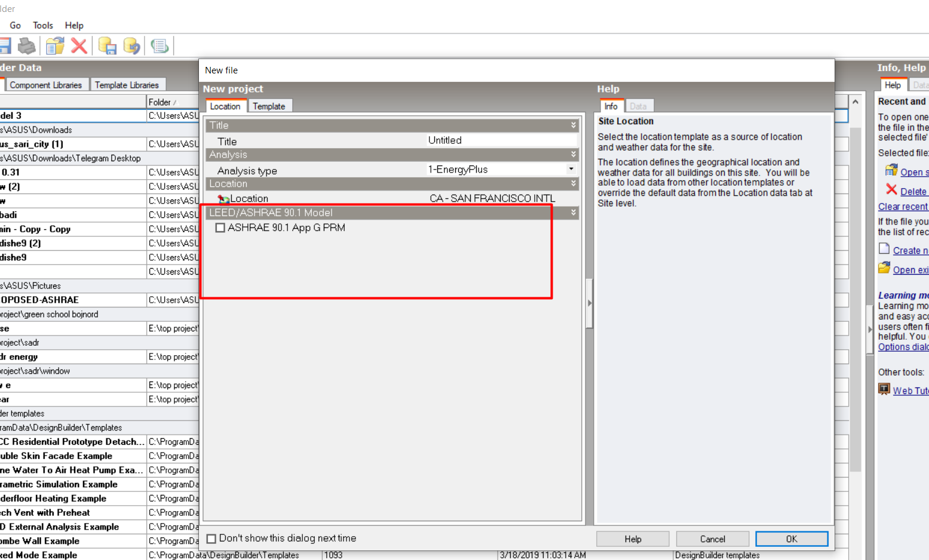Click the database save (floppy) toolbar icon
The width and height of the screenshot is (929, 560).
coord(108,46)
